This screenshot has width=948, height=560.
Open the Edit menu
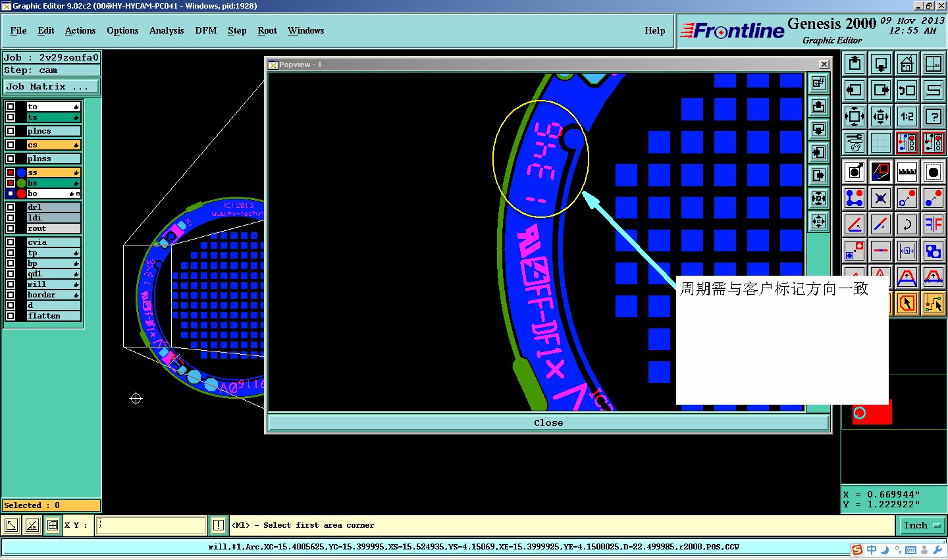(x=46, y=30)
